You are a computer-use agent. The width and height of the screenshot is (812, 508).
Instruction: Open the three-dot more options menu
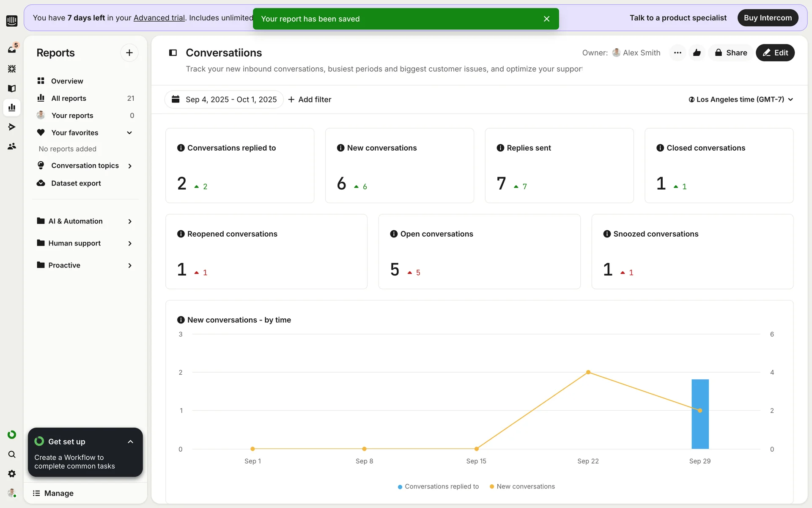pyautogui.click(x=678, y=52)
